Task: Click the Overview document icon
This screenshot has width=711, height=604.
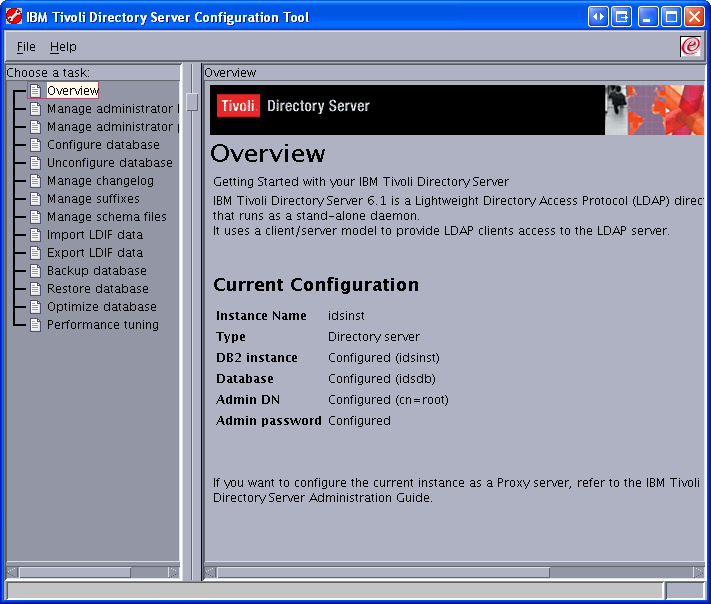Action: (35, 91)
